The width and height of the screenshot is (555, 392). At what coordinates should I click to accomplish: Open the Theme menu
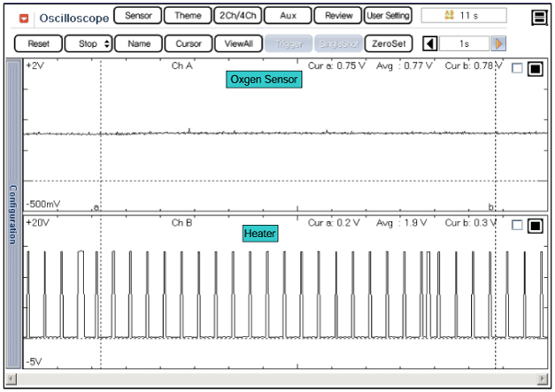(x=188, y=16)
